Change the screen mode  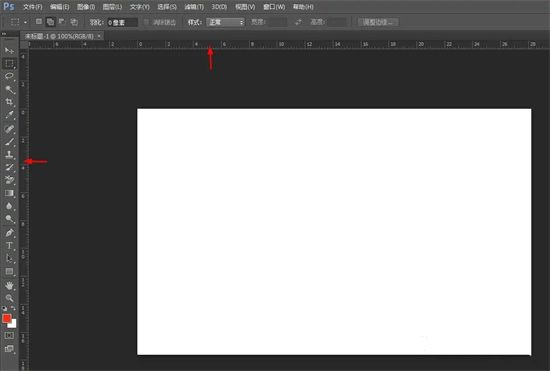[x=9, y=349]
